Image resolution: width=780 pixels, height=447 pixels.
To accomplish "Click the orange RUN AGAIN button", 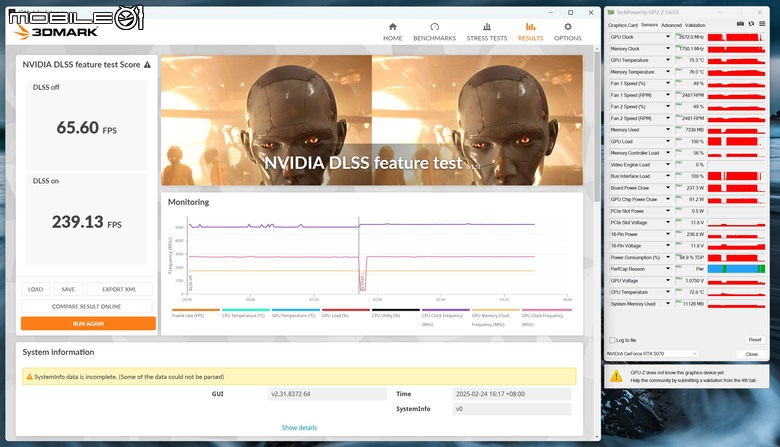I will [x=88, y=324].
